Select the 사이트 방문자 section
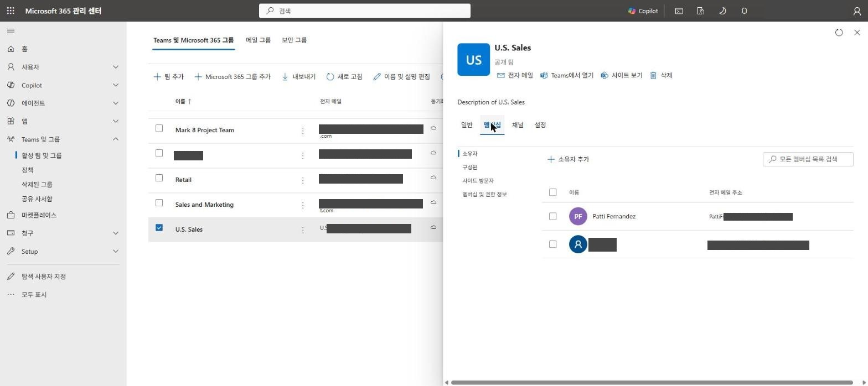The image size is (868, 386). [478, 181]
